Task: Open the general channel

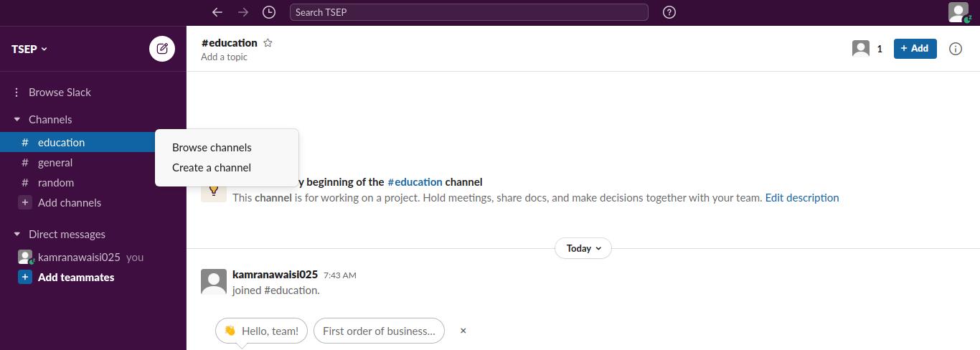Action: (x=55, y=163)
